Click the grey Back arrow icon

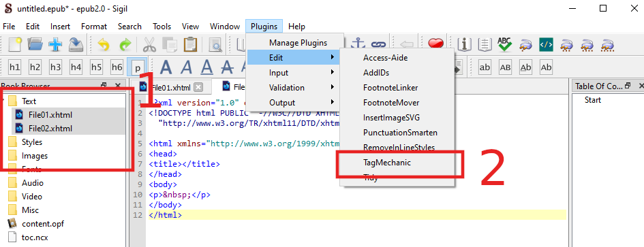tap(406, 44)
